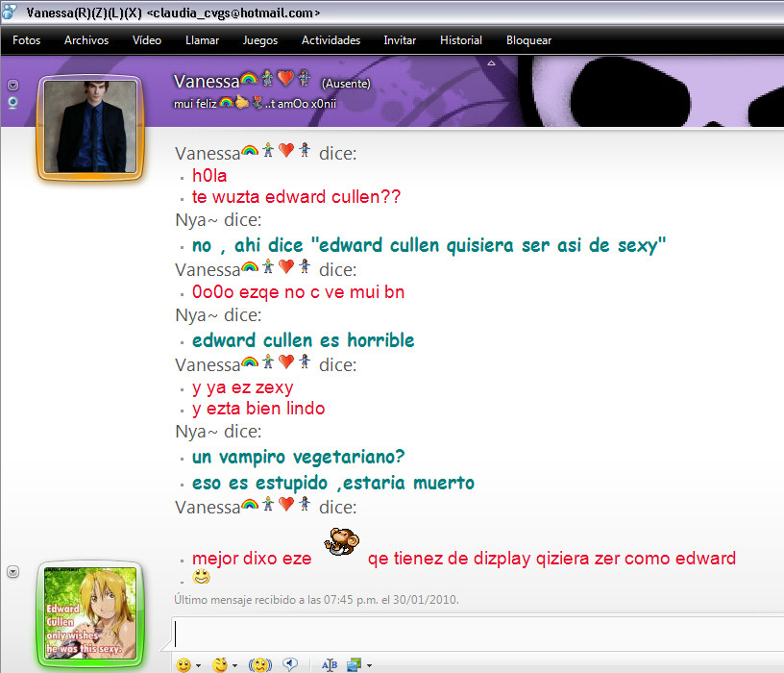The image size is (784, 673).
Task: Click the title bar email claudia_cvgs@hotmail.com
Action: pos(233,13)
